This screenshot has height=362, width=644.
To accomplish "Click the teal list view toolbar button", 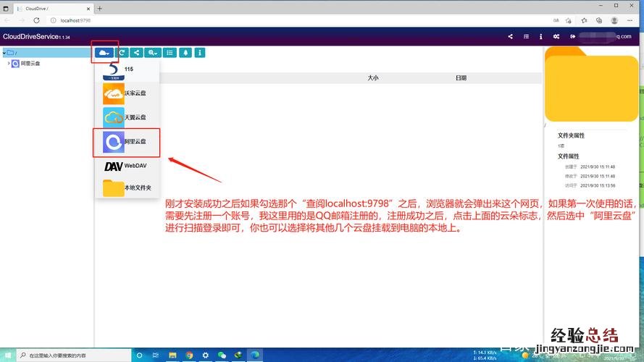I will coord(170,53).
